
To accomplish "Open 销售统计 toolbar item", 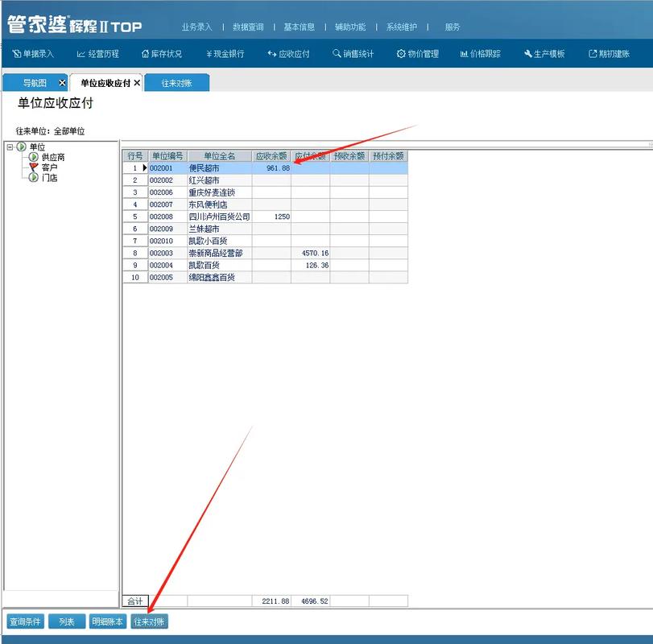I will tap(353, 54).
